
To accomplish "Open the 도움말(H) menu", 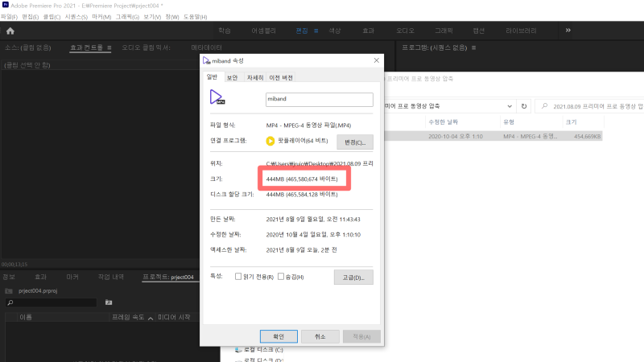I will pyautogui.click(x=195, y=17).
